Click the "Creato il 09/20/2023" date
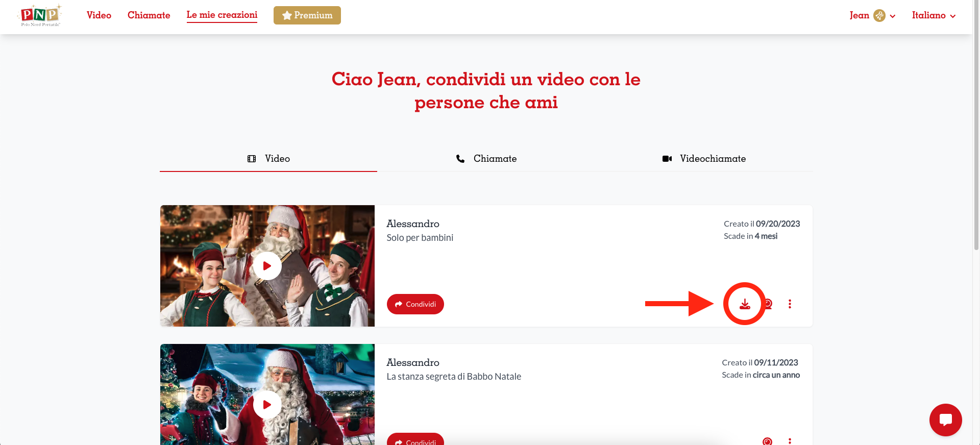This screenshot has height=445, width=980. point(762,224)
